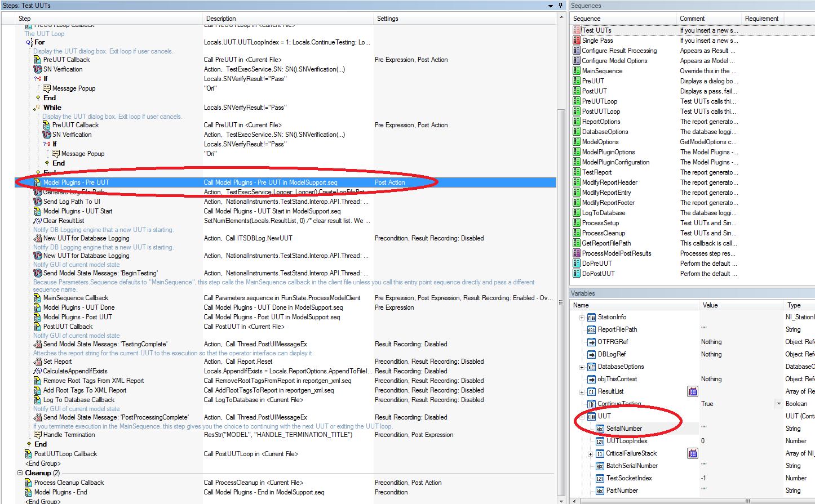Click the Steps list scroll-down arrow
This screenshot has width=815, height=504.
561,500
